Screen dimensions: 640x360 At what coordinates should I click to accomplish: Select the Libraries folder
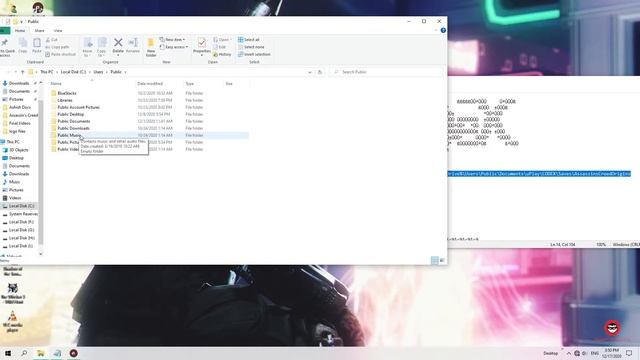tap(64, 100)
